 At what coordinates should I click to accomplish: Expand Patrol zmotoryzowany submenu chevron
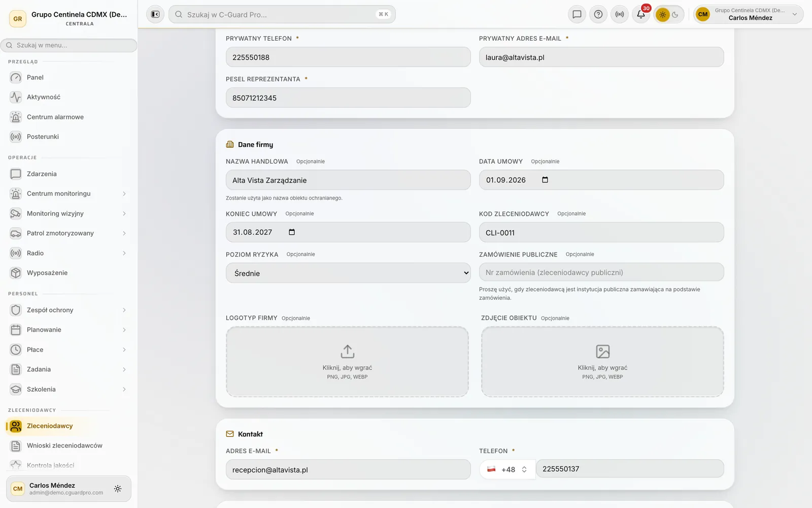124,233
